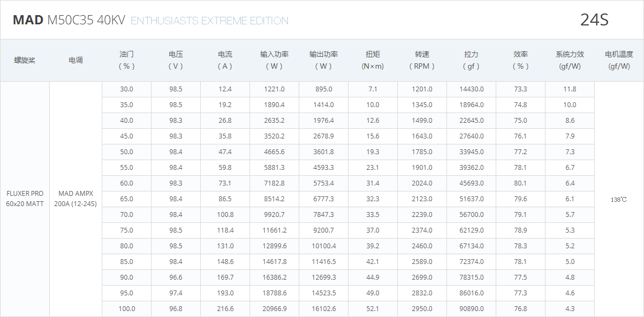Click thrust value '90890.0'
644x317 pixels.
click(x=471, y=309)
